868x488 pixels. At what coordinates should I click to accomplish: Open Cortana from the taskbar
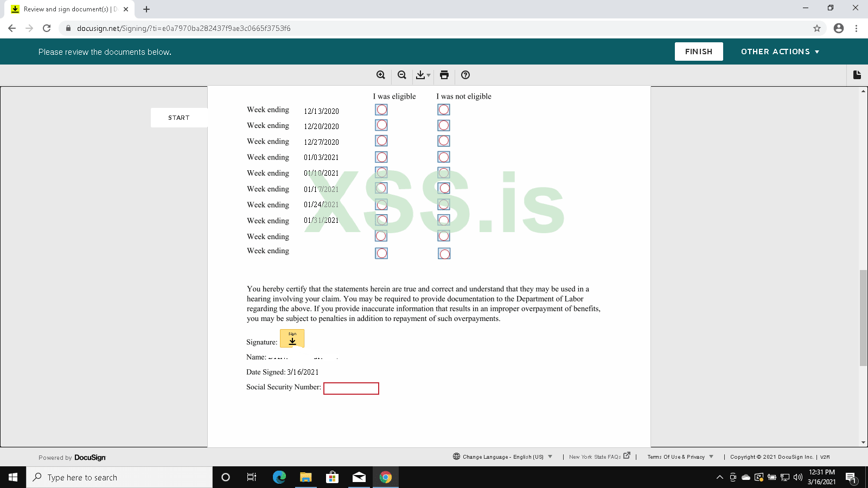click(x=226, y=477)
